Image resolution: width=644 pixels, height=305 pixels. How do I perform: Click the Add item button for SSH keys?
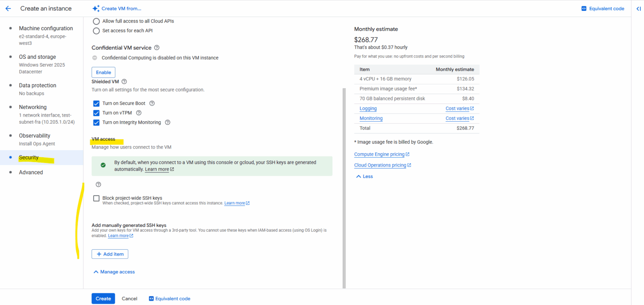109,254
